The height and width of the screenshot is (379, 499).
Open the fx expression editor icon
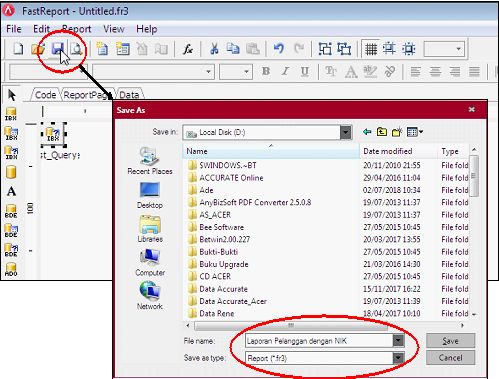point(188,49)
